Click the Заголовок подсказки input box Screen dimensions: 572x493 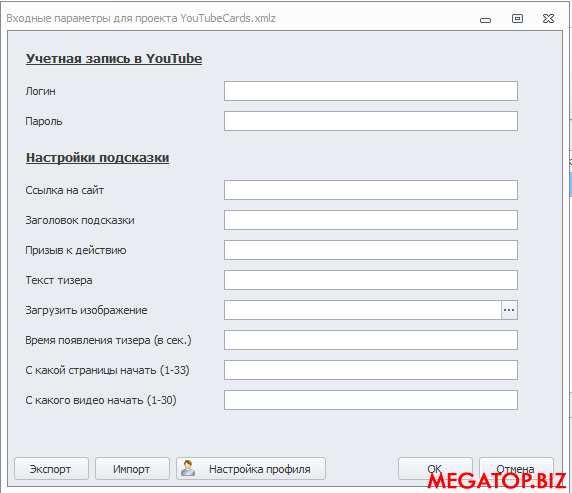tap(371, 220)
